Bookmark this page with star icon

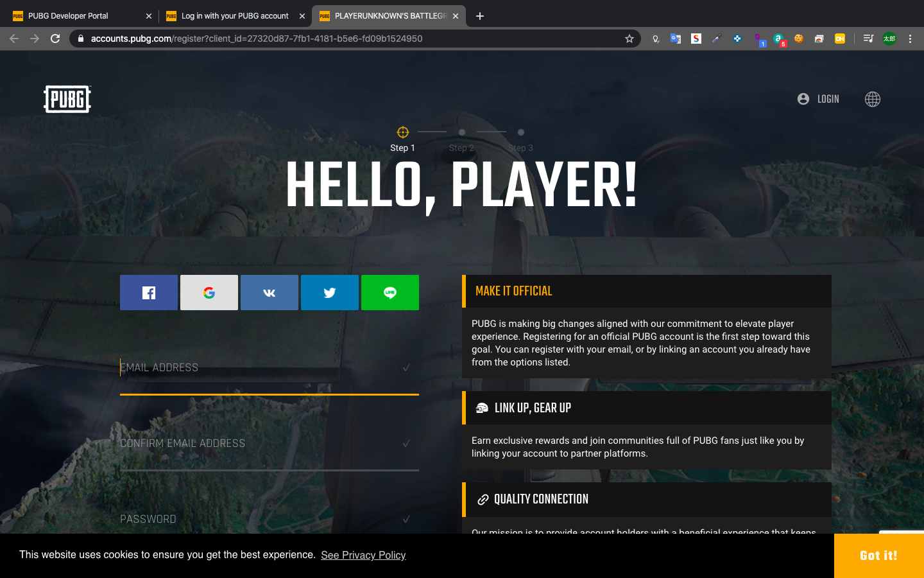[629, 39]
